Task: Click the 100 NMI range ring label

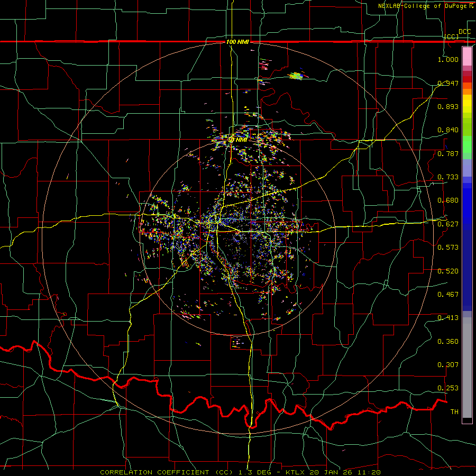Action: coord(237,42)
